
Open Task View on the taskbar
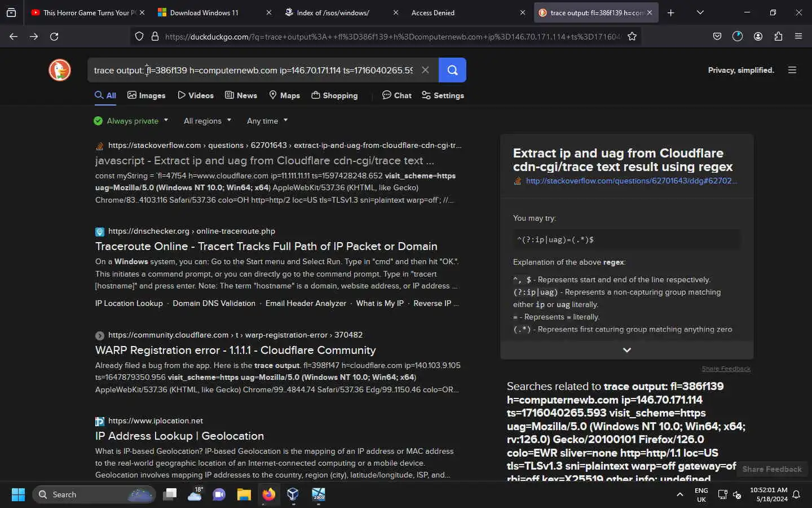(170, 494)
